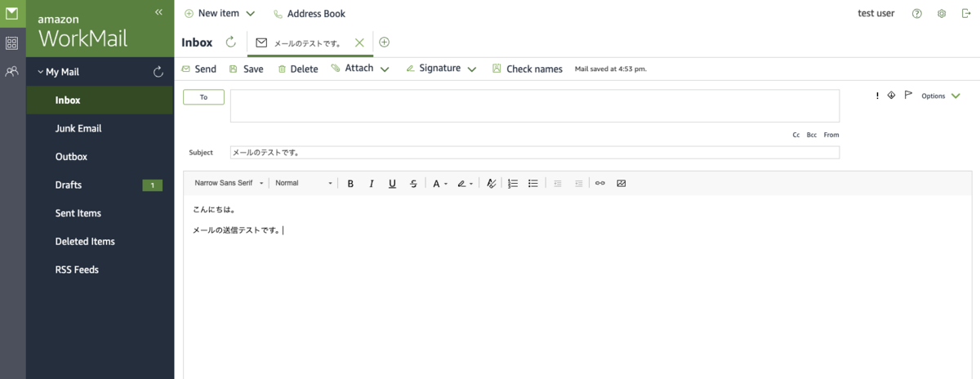The image size is (980, 379).
Task: Send the email
Action: click(198, 69)
